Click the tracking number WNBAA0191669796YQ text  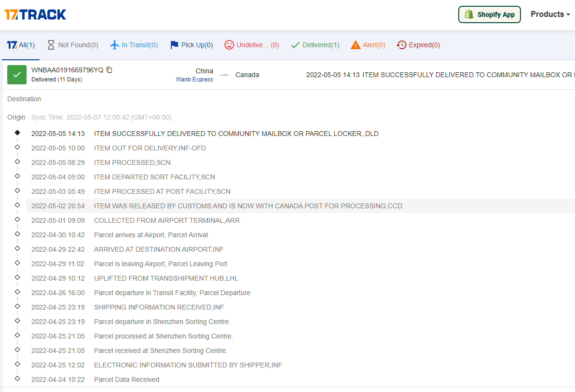tap(67, 70)
